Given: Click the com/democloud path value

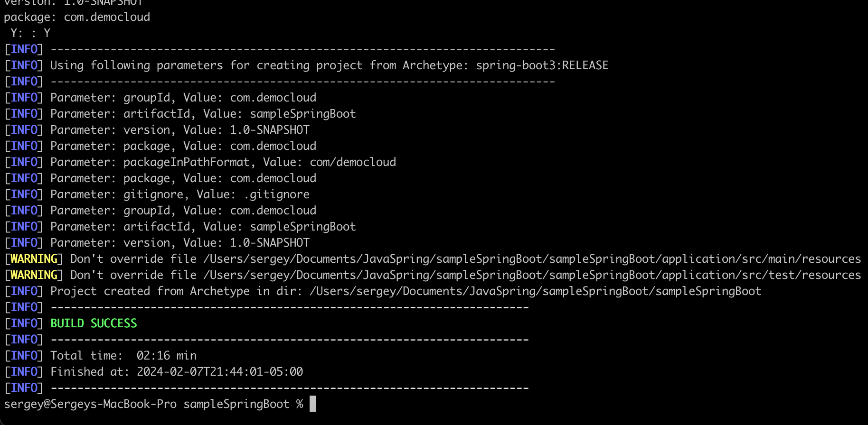Looking at the screenshot, I should coord(352,162).
